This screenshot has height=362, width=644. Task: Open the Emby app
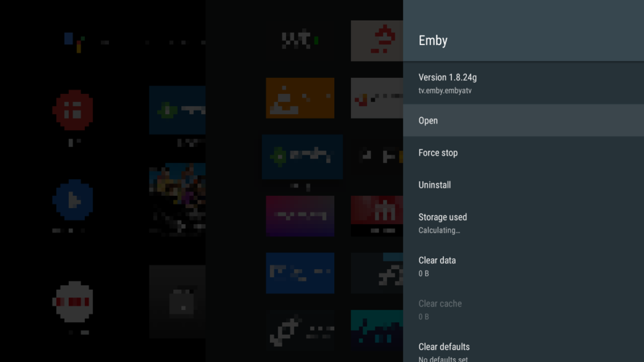523,120
